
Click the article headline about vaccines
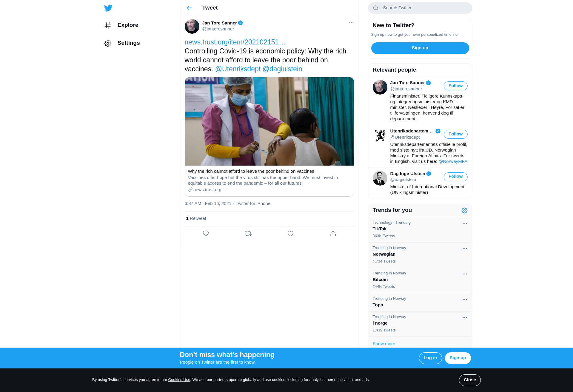pos(251,171)
